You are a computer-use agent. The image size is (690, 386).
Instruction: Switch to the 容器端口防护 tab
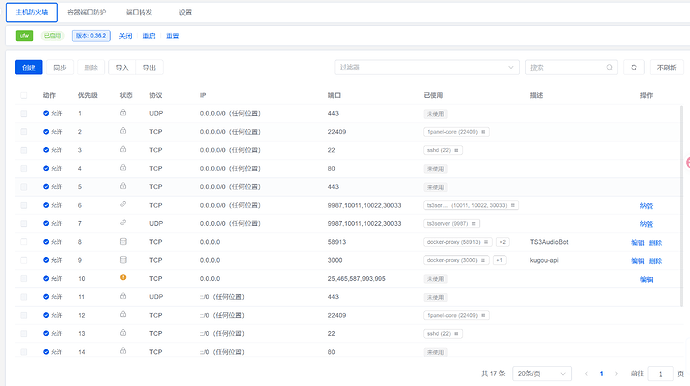86,12
